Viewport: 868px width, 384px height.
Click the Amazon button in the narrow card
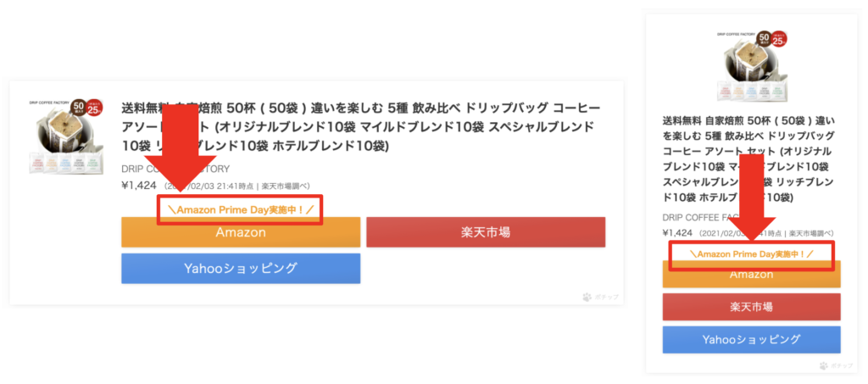click(751, 275)
